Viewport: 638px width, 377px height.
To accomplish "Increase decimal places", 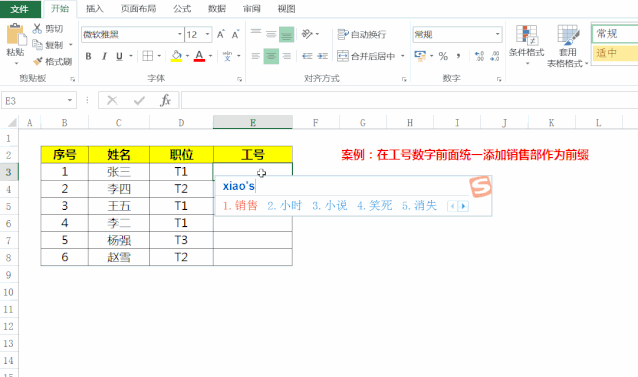I will coord(479,56).
